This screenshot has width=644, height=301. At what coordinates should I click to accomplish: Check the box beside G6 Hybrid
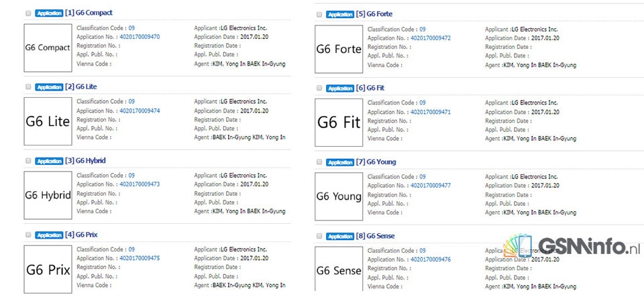click(x=28, y=161)
